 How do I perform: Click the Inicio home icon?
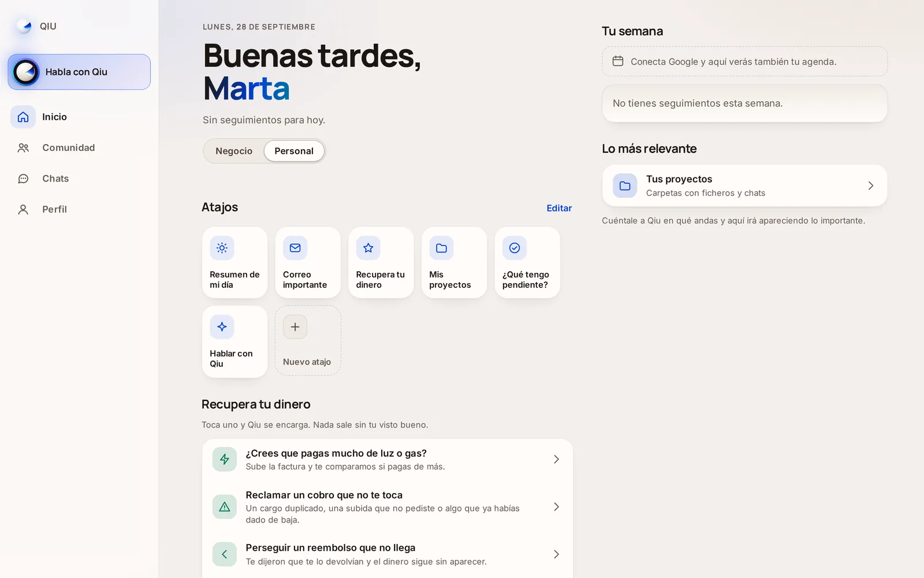click(23, 117)
